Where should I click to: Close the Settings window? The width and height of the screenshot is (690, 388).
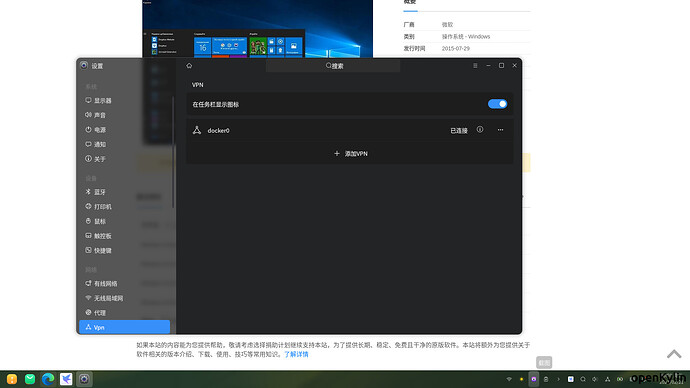(514, 66)
